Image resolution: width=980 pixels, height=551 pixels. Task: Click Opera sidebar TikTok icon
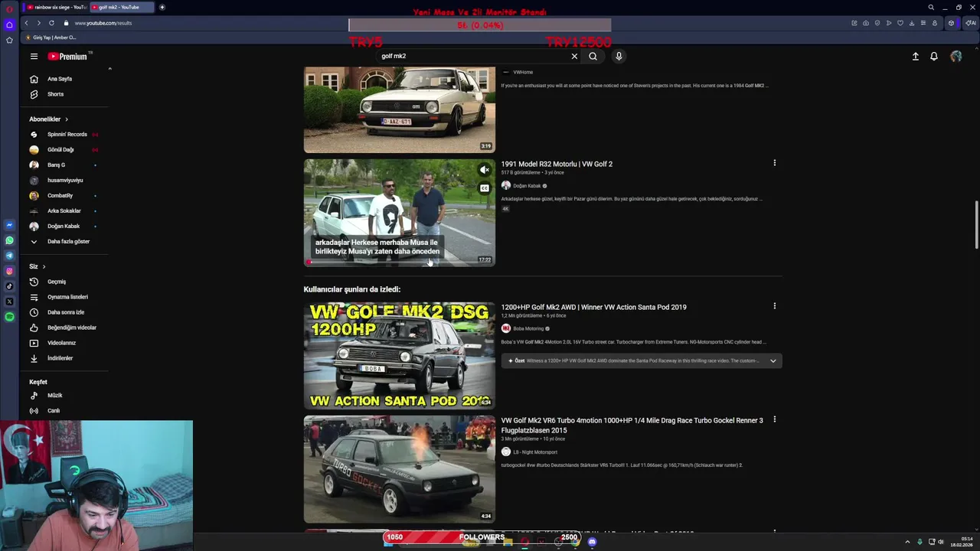tap(9, 286)
